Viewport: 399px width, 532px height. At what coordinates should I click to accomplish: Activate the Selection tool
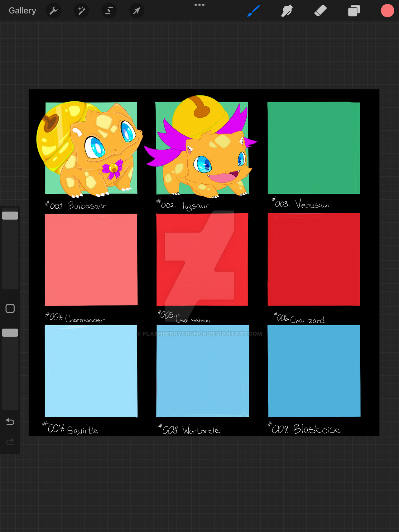point(109,11)
